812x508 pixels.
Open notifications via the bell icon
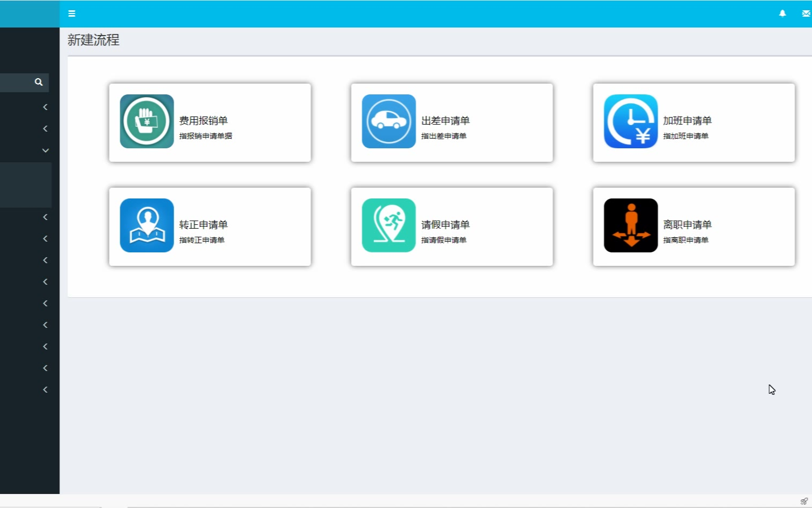[x=782, y=13]
